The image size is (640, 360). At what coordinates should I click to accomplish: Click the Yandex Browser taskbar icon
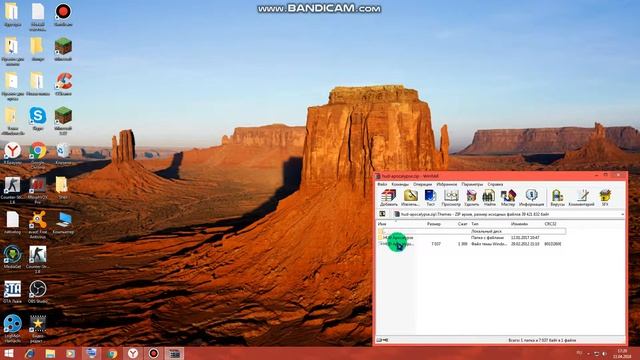[x=133, y=353]
